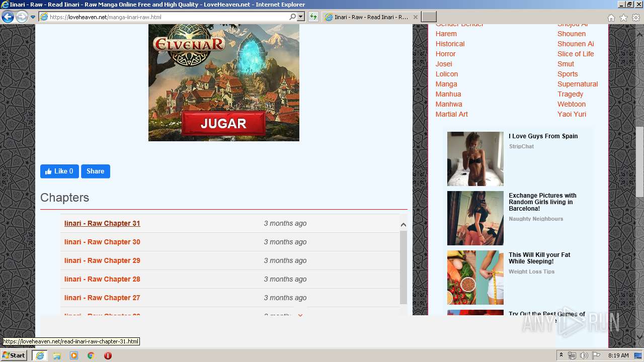Open Google Chrome taskbar icon
The image size is (644, 362).
[x=91, y=355]
